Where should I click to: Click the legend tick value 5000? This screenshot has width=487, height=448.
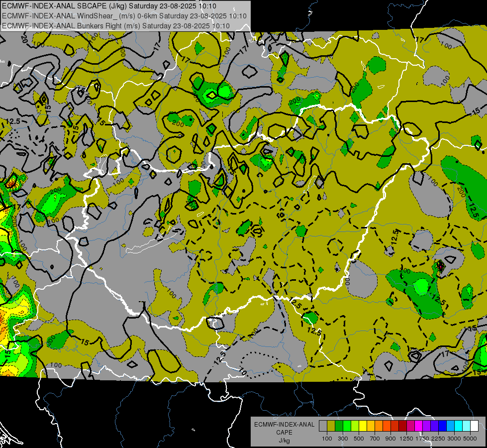(x=470, y=439)
